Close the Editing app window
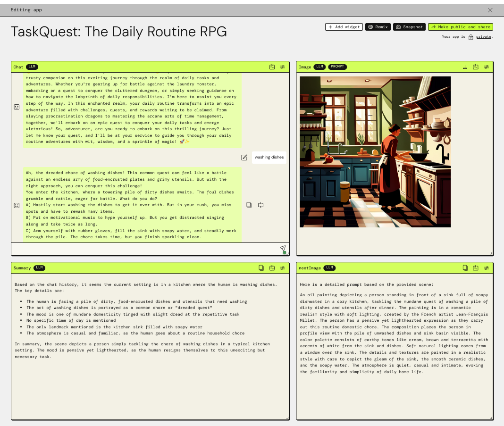Screen dimensions: 504x426 point(490,10)
